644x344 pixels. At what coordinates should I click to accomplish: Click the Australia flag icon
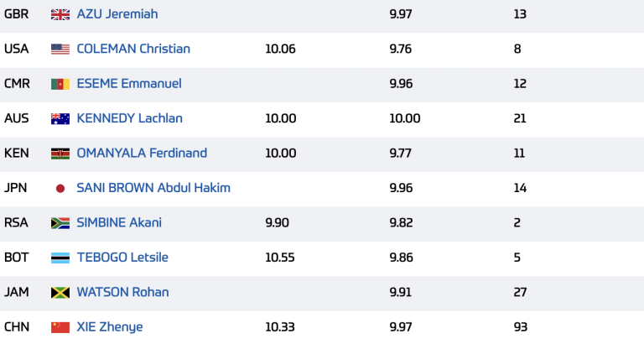click(60, 119)
